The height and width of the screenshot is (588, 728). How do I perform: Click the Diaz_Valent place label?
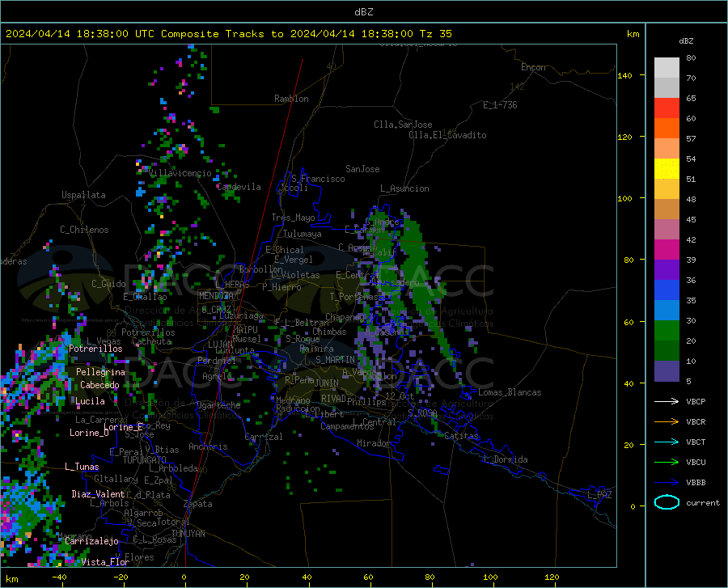(x=98, y=494)
